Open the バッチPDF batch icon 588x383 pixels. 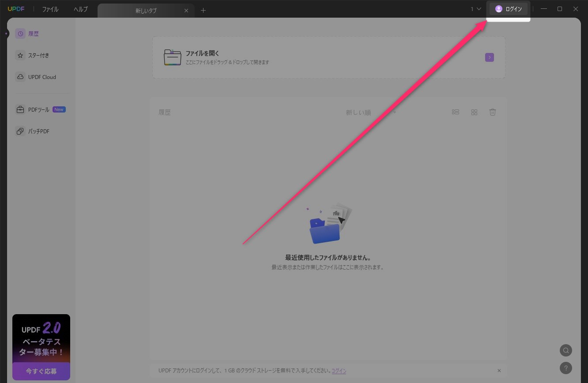pyautogui.click(x=20, y=131)
